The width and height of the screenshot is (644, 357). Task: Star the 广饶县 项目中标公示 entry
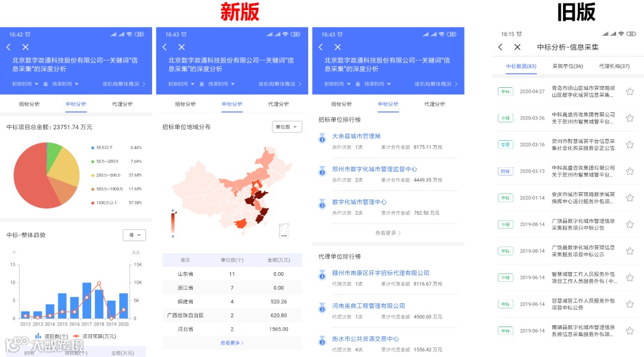pyautogui.click(x=630, y=251)
